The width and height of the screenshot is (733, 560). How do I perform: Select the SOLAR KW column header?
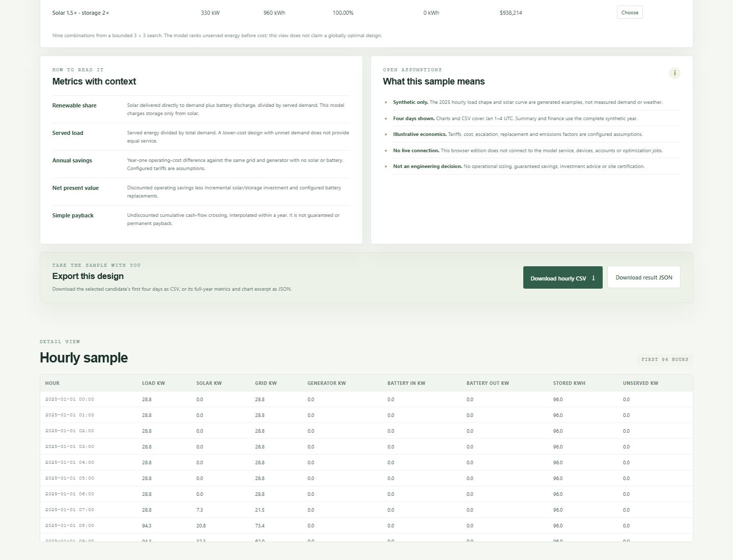(x=209, y=383)
